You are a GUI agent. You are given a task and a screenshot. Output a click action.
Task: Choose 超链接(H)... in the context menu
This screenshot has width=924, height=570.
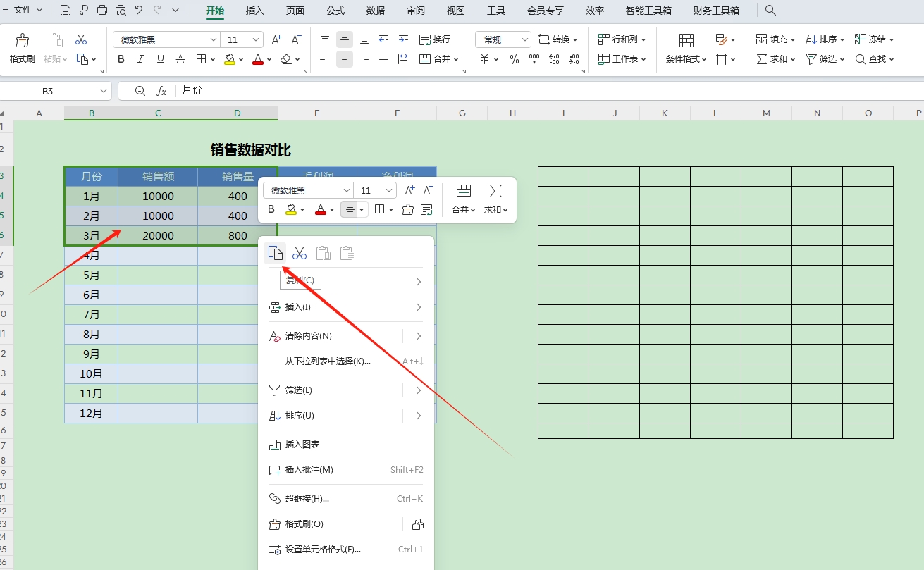pos(346,499)
